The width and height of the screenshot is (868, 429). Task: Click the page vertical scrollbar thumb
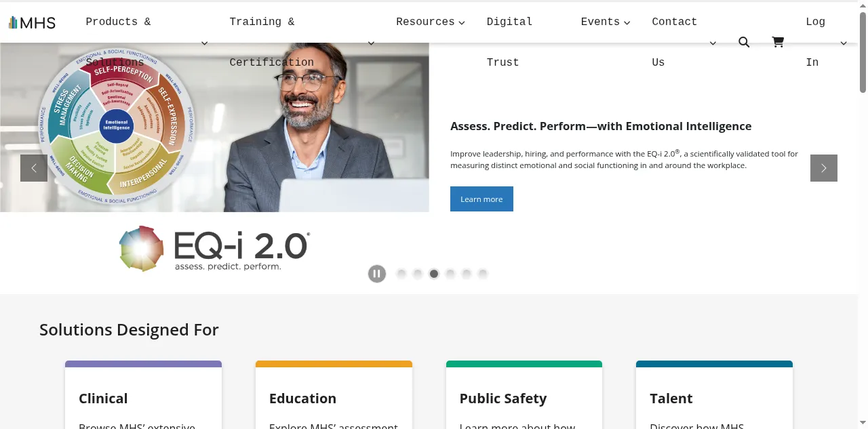pyautogui.click(x=863, y=52)
